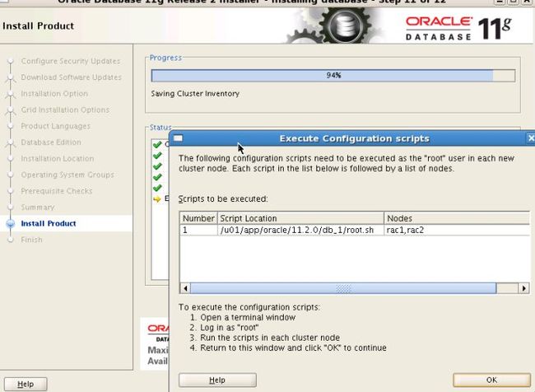Click the right scroll arrow of scripts table
The image size is (535, 392).
coord(523,288)
